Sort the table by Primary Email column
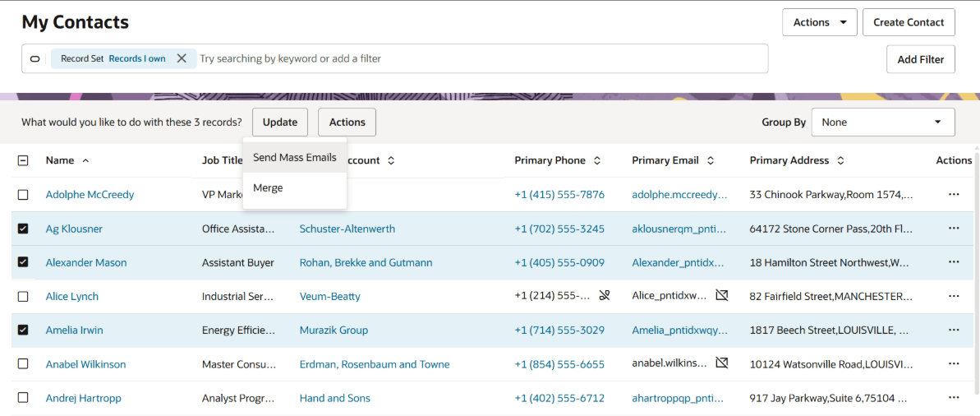This screenshot has width=980, height=416. pyautogui.click(x=710, y=161)
